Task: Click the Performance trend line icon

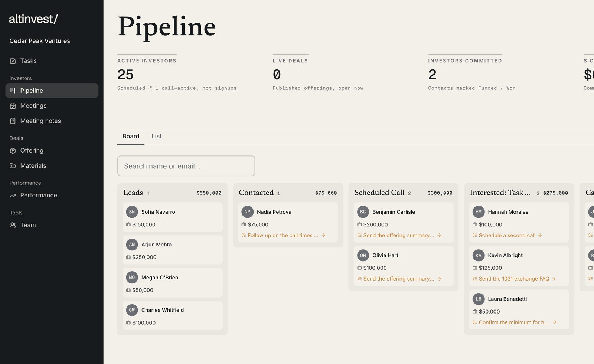Action: click(13, 196)
